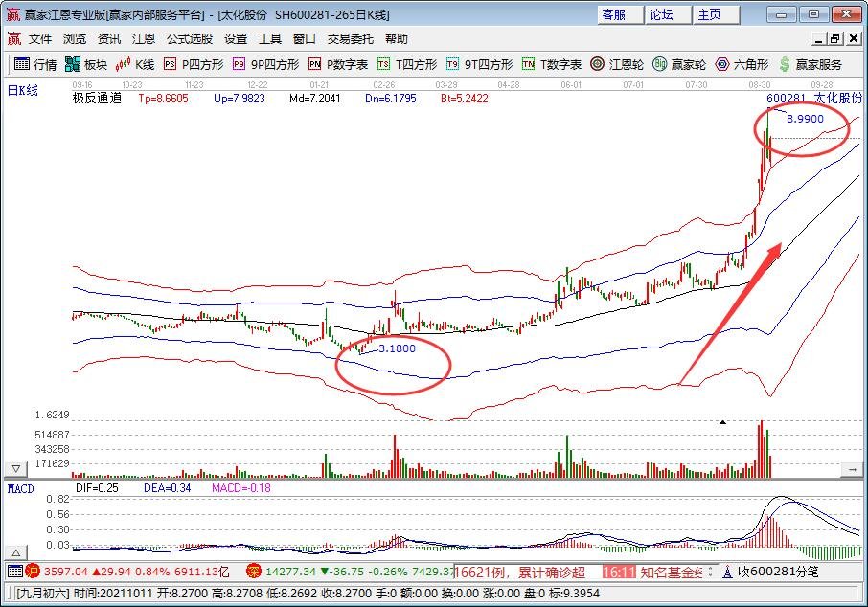Open the 公式选股 menu
This screenshot has width=868, height=607.
(190, 39)
